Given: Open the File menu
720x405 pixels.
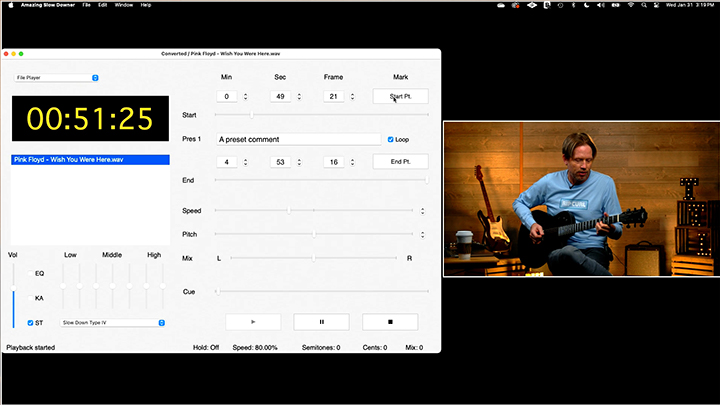Looking at the screenshot, I should point(86,5).
